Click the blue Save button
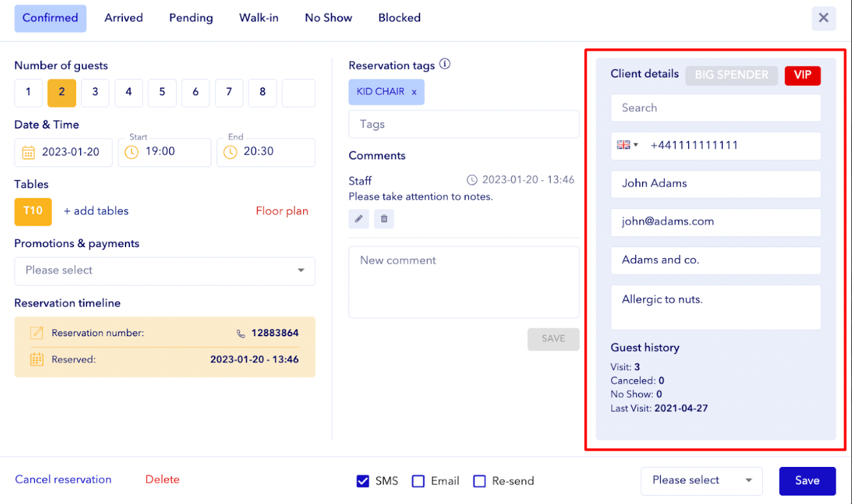 [x=807, y=481]
